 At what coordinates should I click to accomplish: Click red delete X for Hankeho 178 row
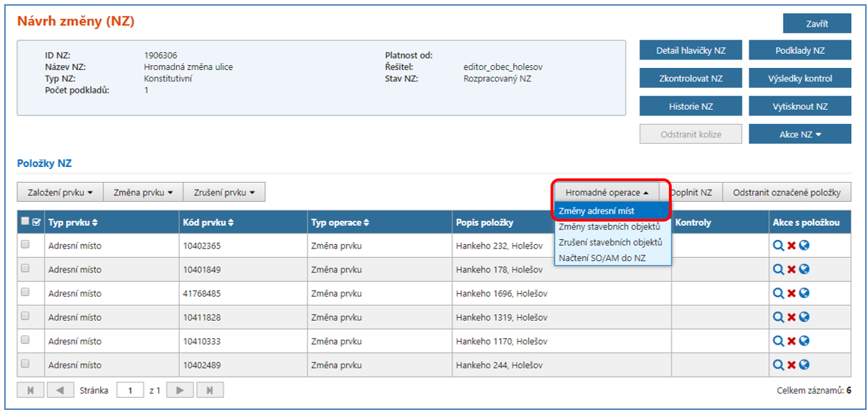pyautogui.click(x=791, y=270)
